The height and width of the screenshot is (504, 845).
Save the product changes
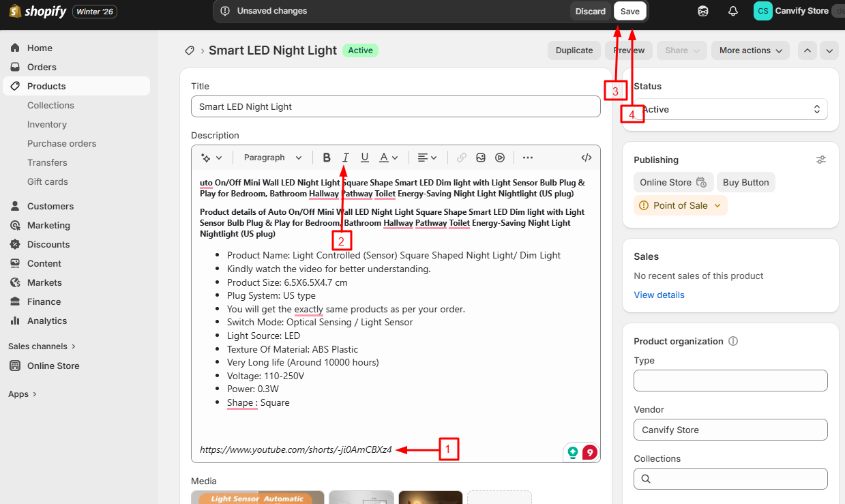click(x=629, y=11)
